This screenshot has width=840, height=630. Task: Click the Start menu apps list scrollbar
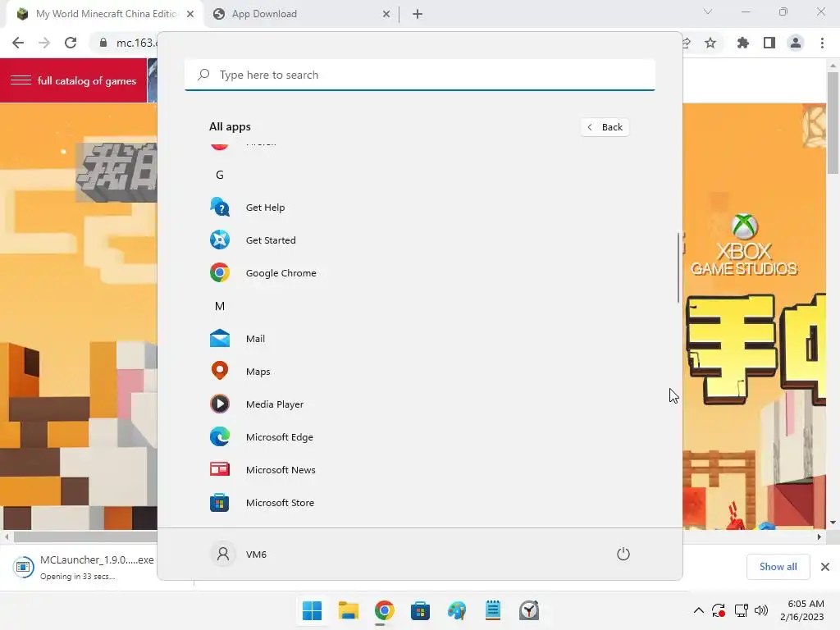click(x=678, y=268)
